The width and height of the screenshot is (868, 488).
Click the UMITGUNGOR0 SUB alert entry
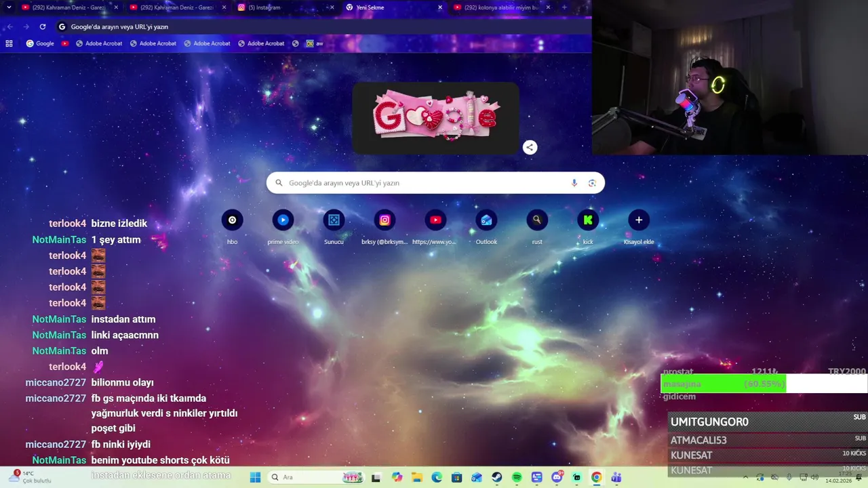pos(768,422)
